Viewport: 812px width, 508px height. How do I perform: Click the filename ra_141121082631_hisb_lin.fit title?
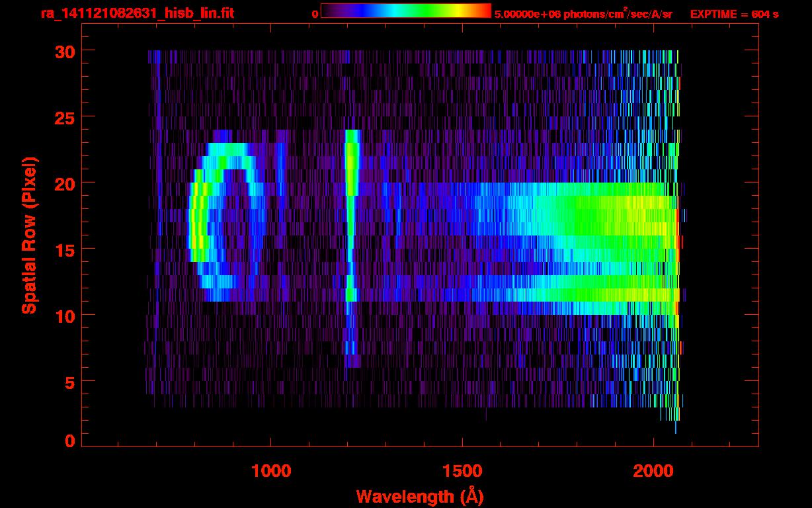[x=137, y=13]
